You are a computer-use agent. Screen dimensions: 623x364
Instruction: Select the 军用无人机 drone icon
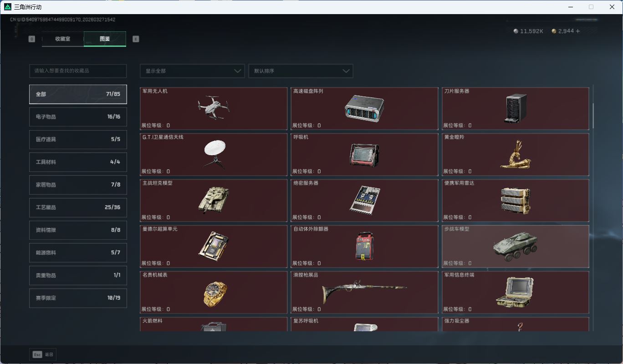pos(213,108)
